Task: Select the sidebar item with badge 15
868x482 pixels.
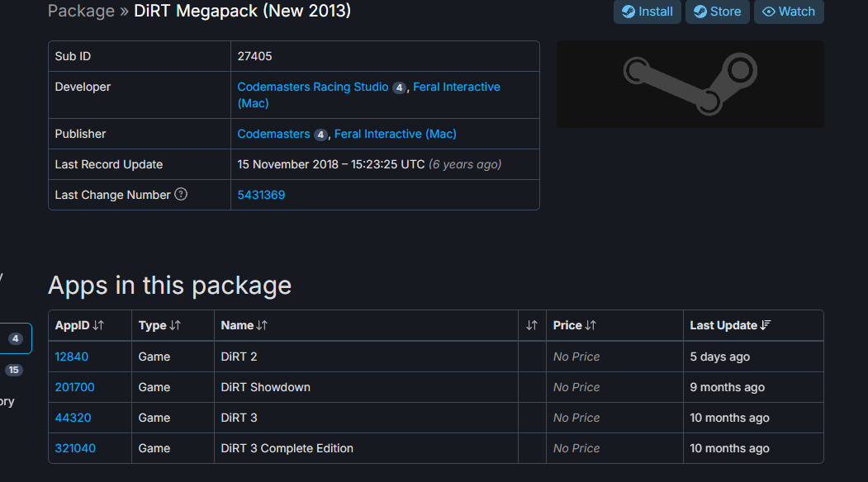Action: coord(14,370)
